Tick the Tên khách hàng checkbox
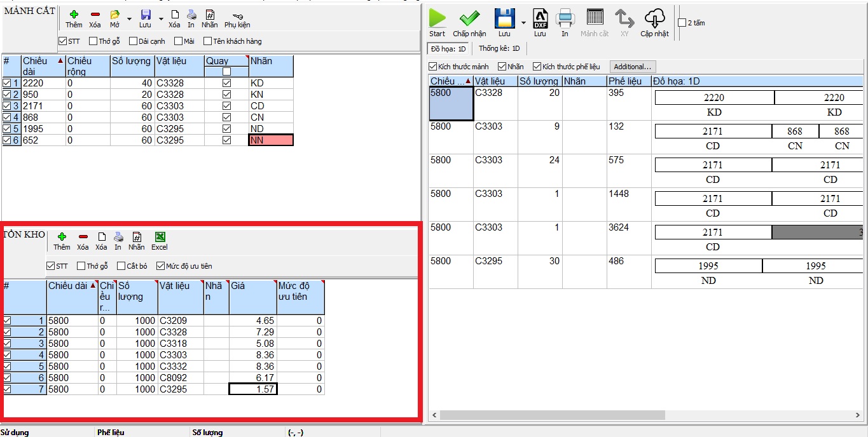The height and width of the screenshot is (437, 868). pyautogui.click(x=207, y=41)
